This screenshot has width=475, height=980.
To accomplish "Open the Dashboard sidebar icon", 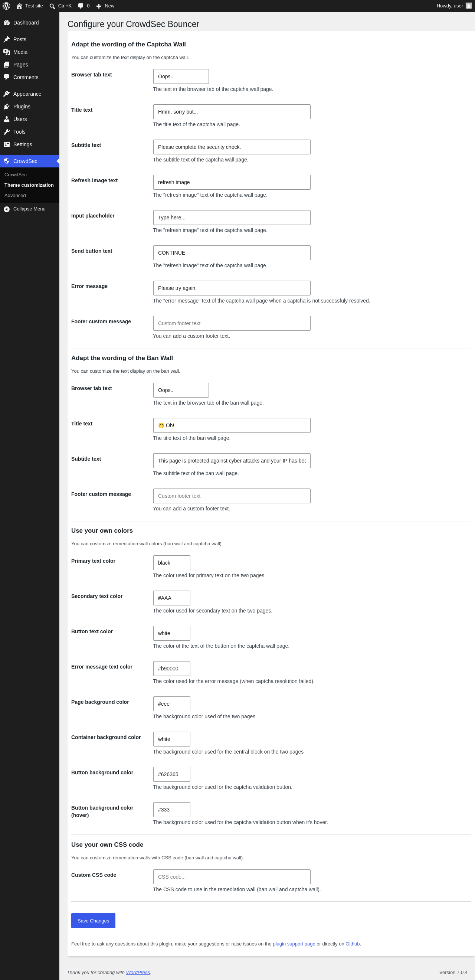I will click(x=6, y=23).
